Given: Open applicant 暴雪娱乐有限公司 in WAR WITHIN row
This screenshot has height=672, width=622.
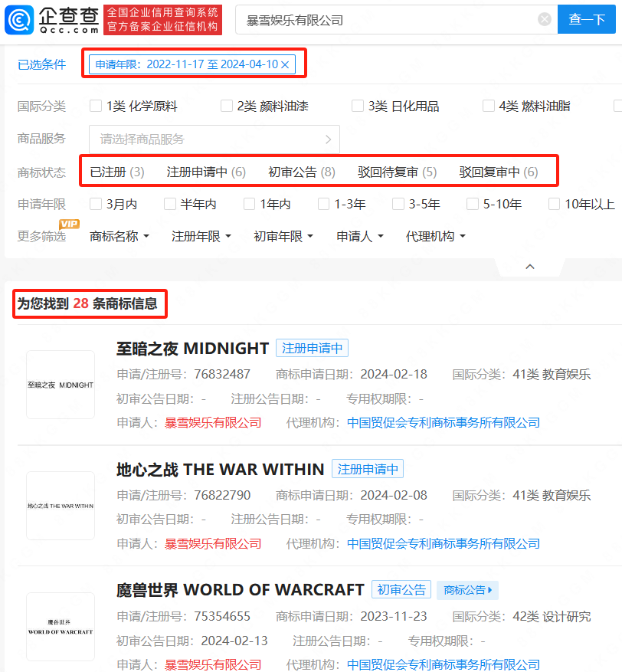Looking at the screenshot, I should point(213,544).
